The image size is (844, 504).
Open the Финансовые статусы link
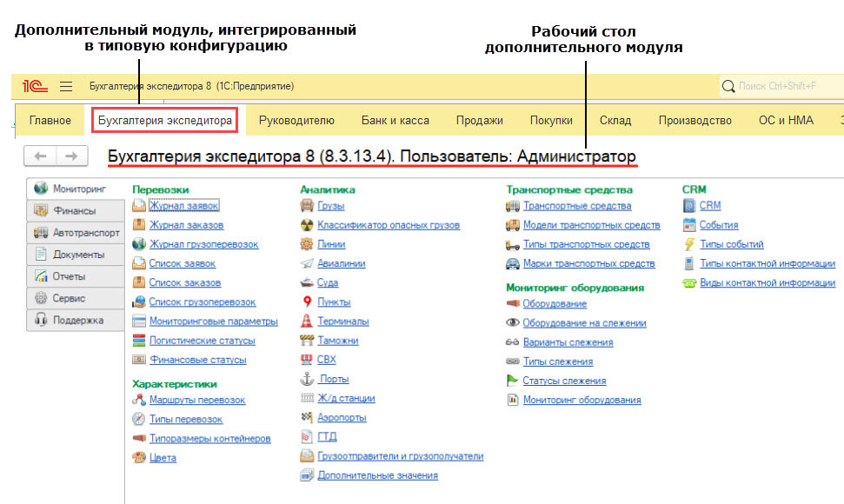coord(197,360)
